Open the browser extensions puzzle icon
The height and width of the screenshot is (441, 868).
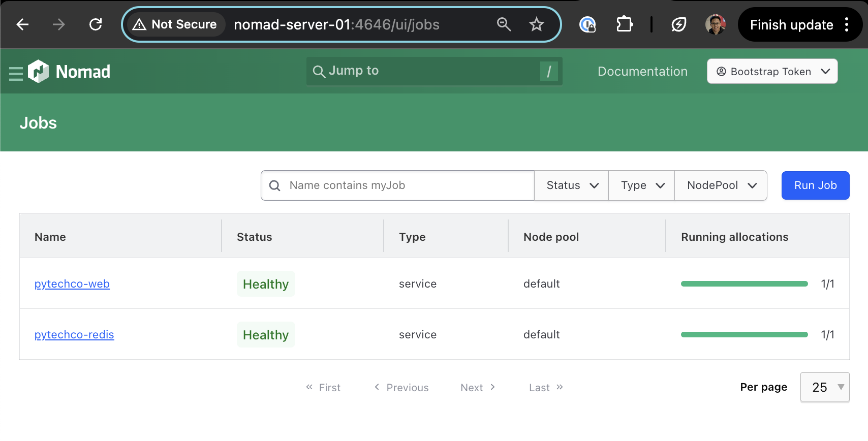pyautogui.click(x=624, y=24)
